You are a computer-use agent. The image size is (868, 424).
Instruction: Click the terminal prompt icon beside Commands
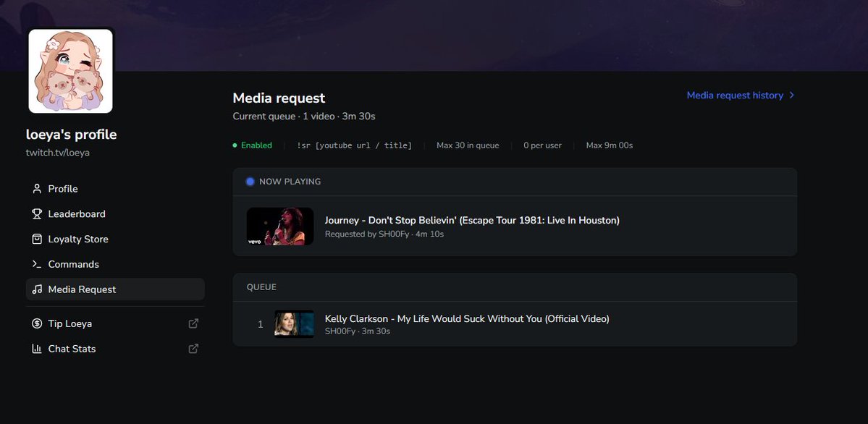37,264
